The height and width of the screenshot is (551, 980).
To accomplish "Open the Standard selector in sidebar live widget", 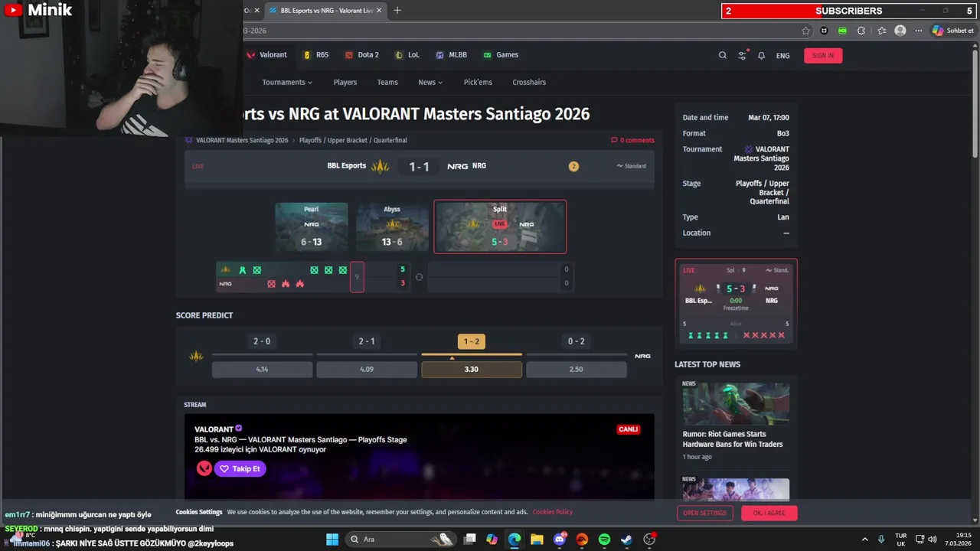I will click(776, 270).
